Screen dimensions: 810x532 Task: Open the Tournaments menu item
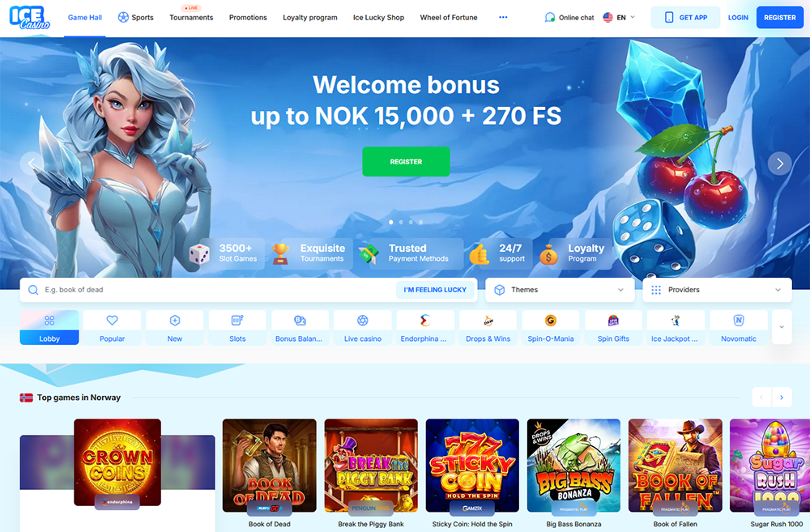click(x=191, y=17)
